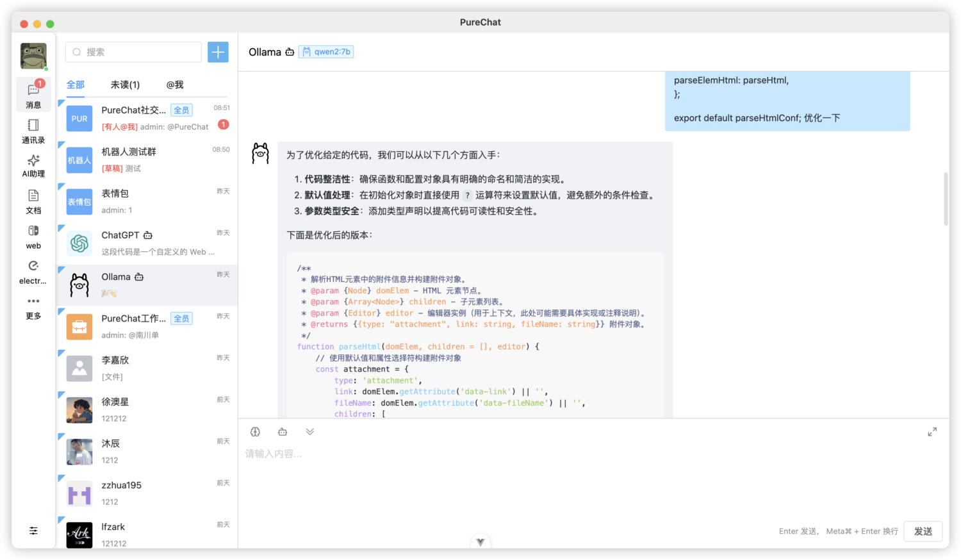Screen dimensions: 961x560
Task: Click the 全员 tag on PureChat社交 row
Action: 182,110
